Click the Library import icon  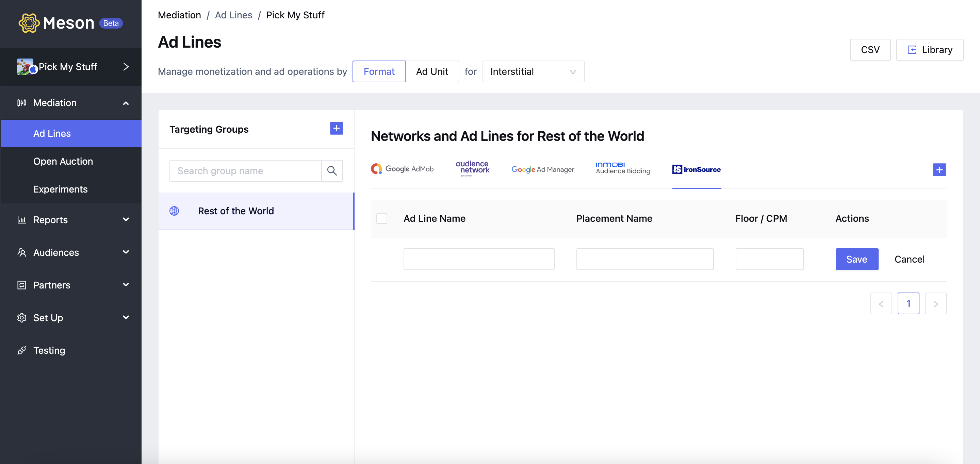[x=912, y=50]
